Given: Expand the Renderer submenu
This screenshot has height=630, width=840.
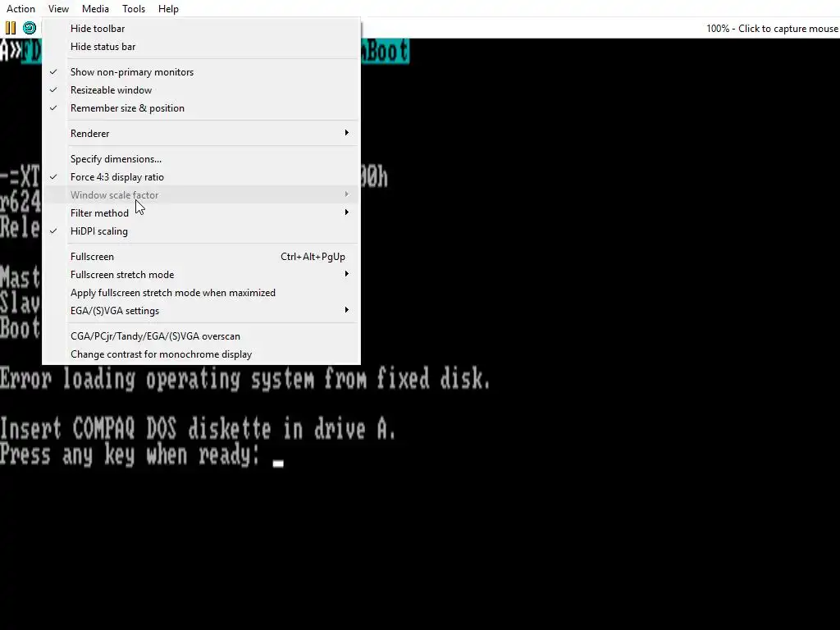Looking at the screenshot, I should click(201, 134).
